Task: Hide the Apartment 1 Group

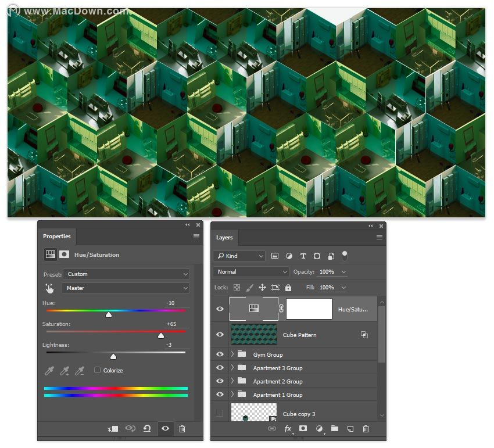Action: click(220, 394)
